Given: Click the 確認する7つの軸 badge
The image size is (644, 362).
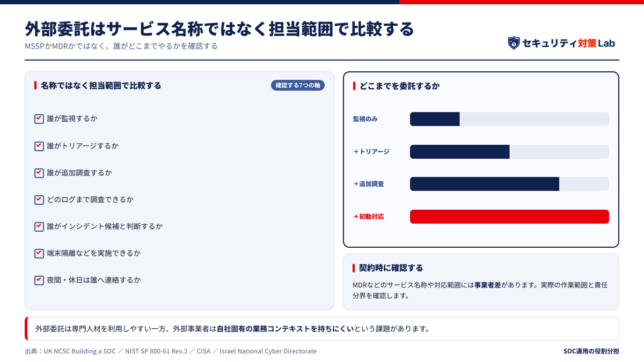Looking at the screenshot, I should 298,85.
